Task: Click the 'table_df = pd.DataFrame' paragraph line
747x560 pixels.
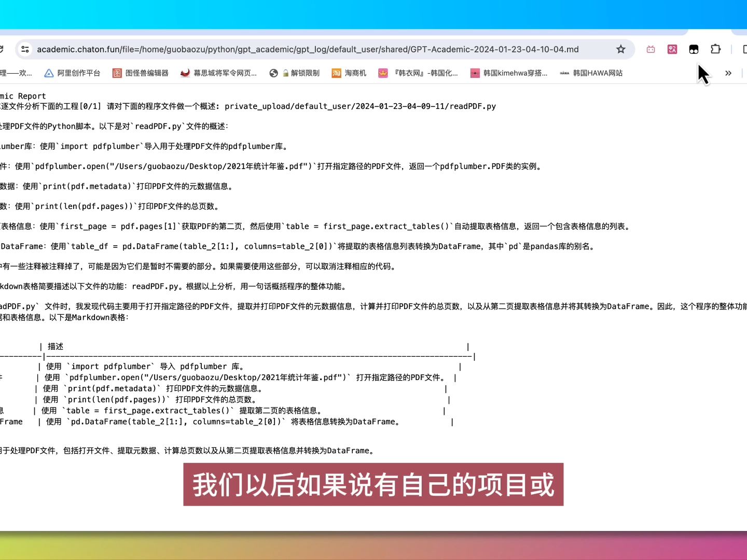Action: [x=297, y=247]
